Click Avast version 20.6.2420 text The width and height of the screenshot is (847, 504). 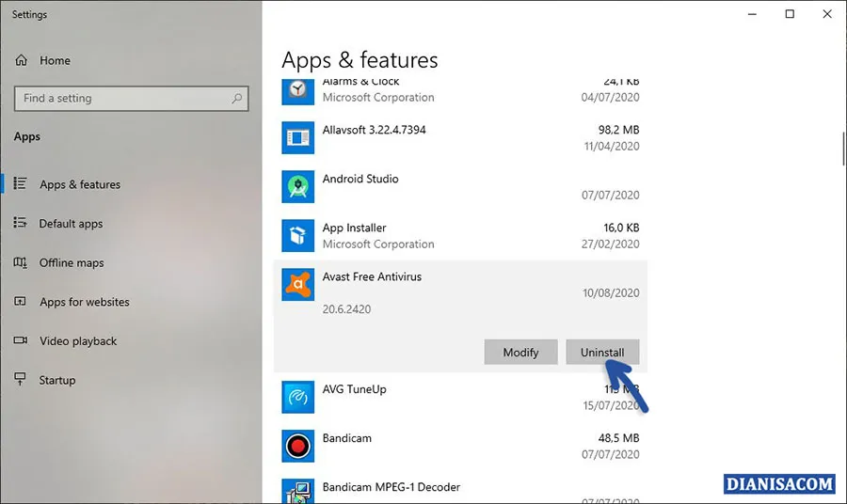[x=346, y=309]
